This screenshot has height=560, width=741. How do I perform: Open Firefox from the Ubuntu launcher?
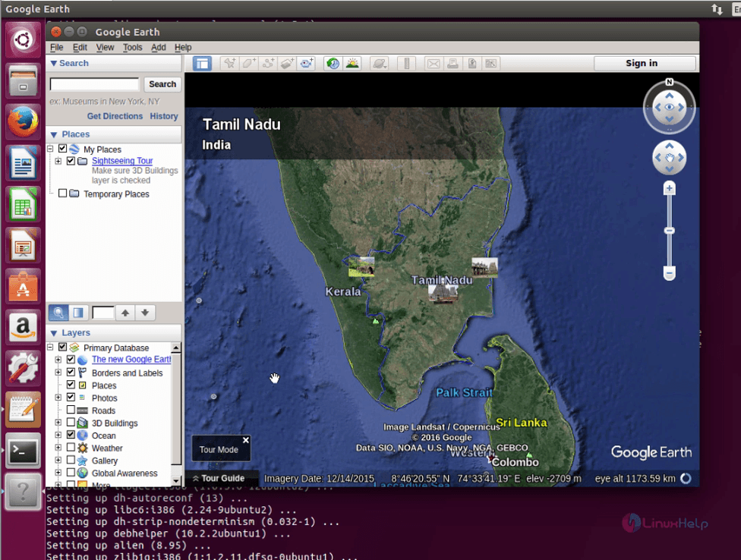pos(23,122)
